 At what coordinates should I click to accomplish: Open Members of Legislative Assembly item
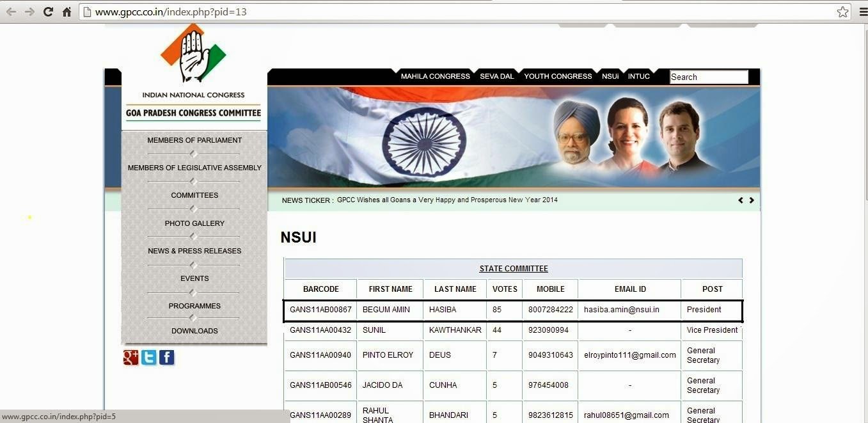coord(194,168)
